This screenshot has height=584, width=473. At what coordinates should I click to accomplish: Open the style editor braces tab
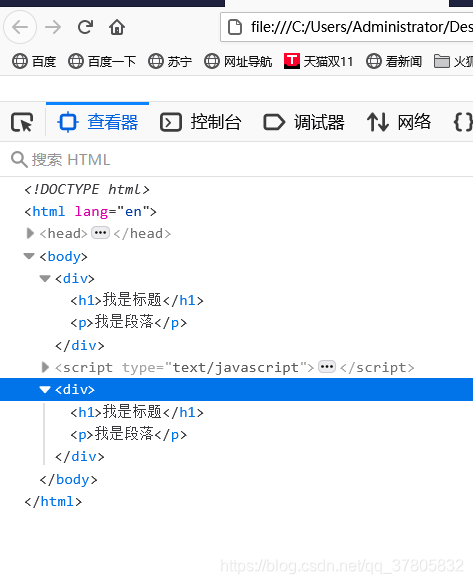(463, 122)
